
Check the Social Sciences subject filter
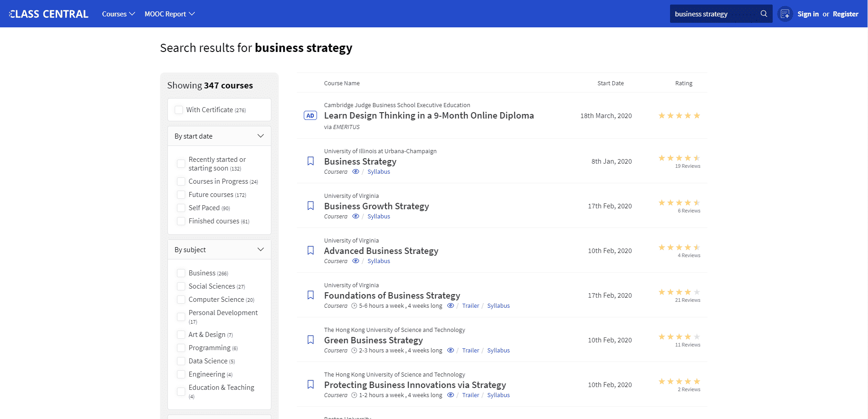181,286
